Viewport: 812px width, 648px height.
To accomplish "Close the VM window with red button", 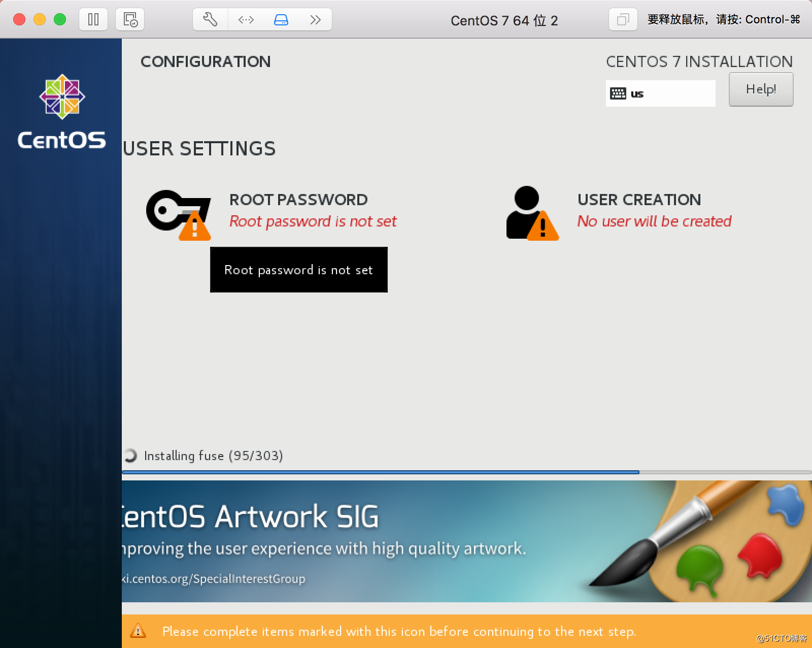I will click(x=19, y=19).
